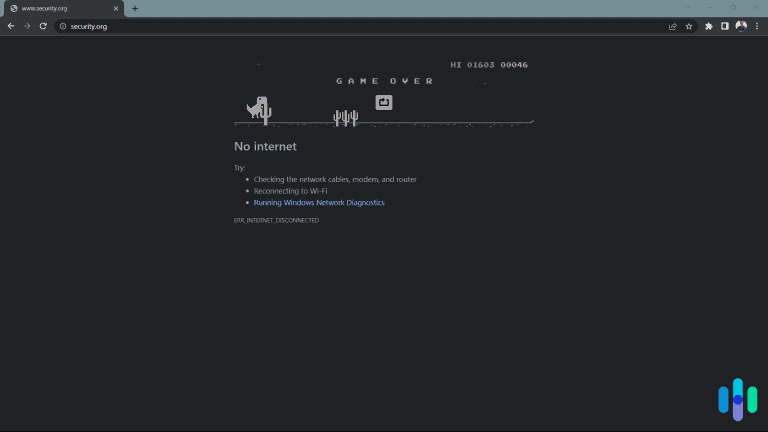This screenshot has height=432, width=768.
Task: Click the T-Rex dinosaur sprite
Action: click(257, 108)
